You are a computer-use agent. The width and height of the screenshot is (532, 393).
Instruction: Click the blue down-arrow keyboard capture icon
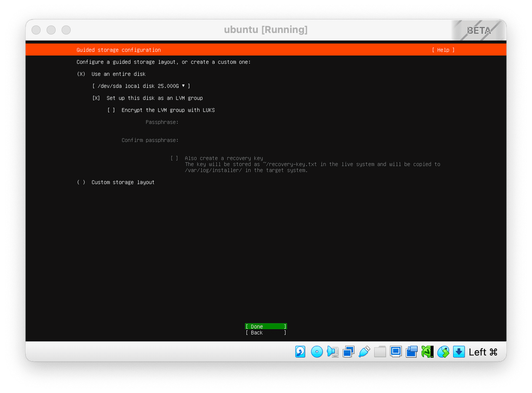[459, 352]
